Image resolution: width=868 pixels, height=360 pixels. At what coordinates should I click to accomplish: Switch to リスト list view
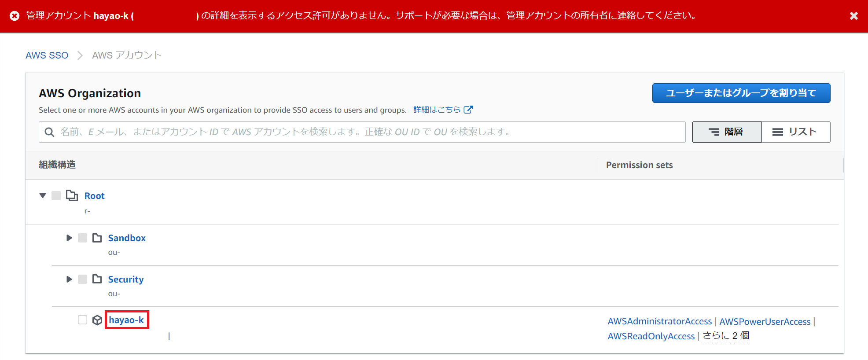796,132
